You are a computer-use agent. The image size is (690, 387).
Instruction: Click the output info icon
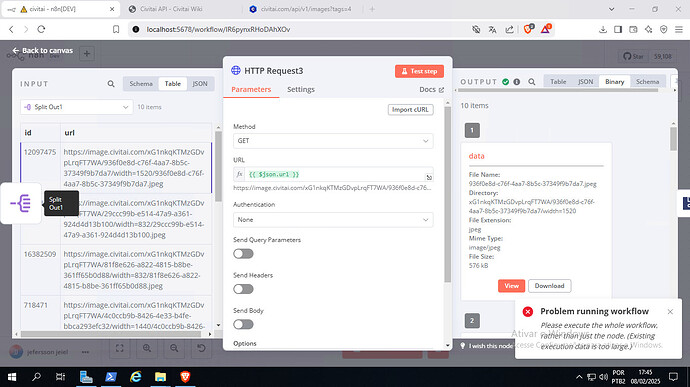[517, 82]
